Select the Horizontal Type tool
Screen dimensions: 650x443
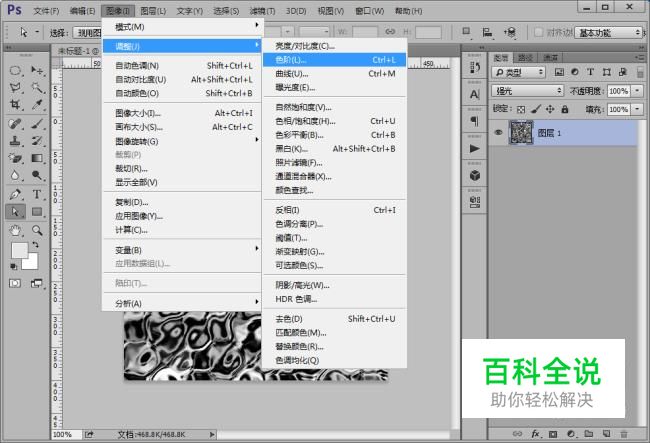pyautogui.click(x=37, y=194)
